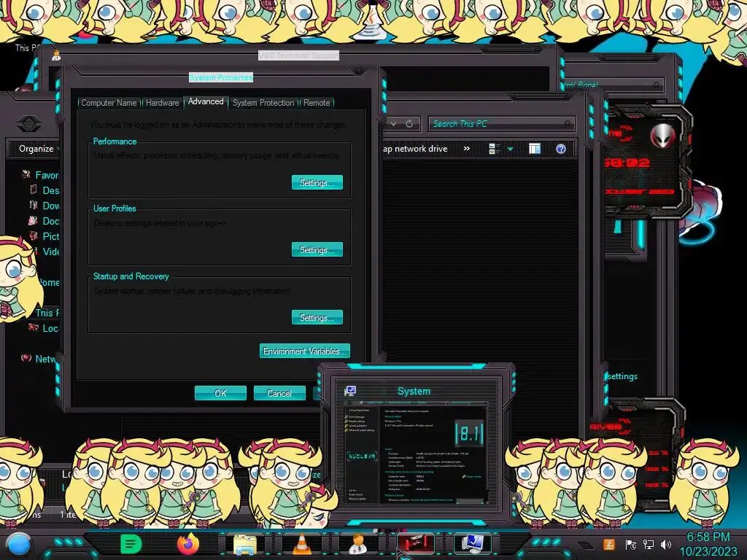Open Startup and Recovery Settings button
Image resolution: width=747 pixels, height=560 pixels.
[x=317, y=318]
